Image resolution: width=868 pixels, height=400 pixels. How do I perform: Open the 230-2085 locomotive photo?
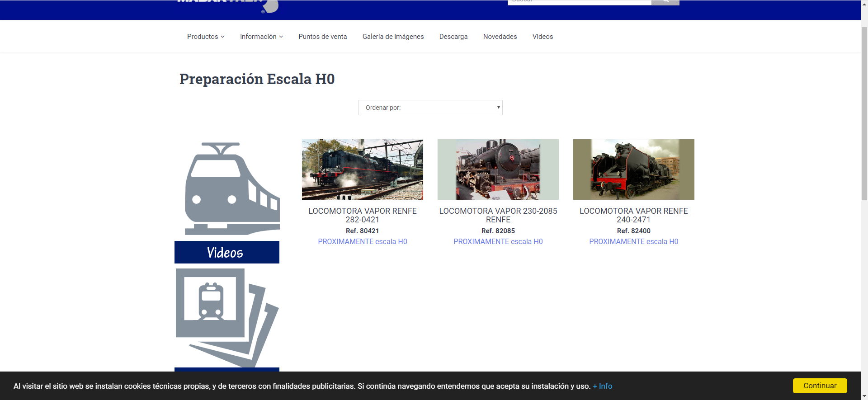(498, 169)
